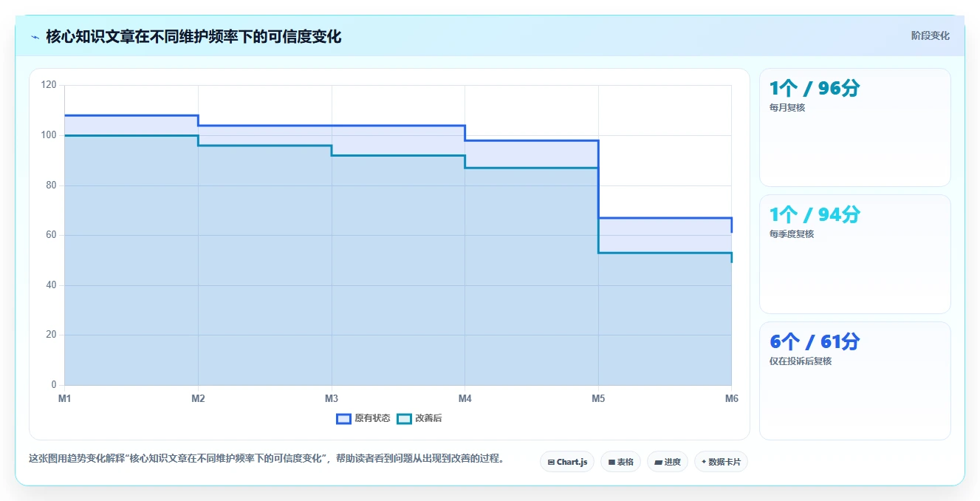The height and width of the screenshot is (501, 980).
Task: Click the 阶段变化 label in header
Action: [x=930, y=35]
